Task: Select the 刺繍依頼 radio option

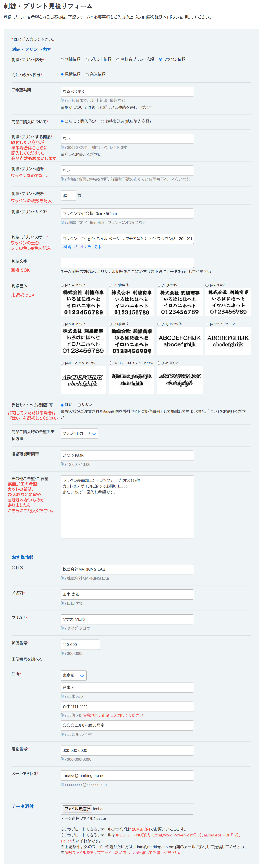Action: click(x=62, y=60)
